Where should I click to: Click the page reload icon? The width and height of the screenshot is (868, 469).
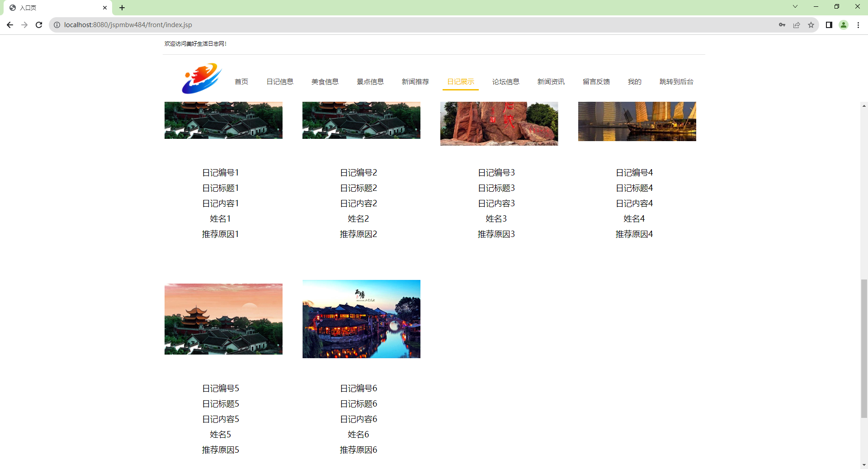39,25
